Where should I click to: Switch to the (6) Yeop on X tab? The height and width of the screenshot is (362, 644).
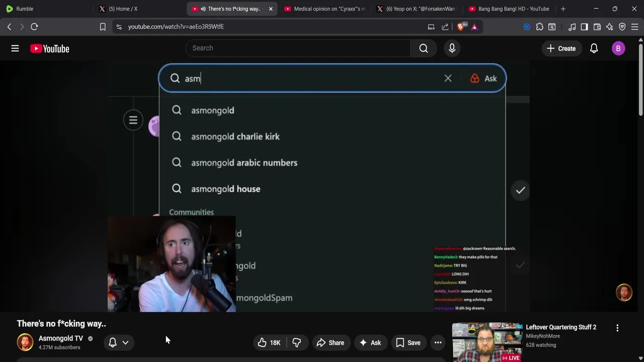(417, 9)
